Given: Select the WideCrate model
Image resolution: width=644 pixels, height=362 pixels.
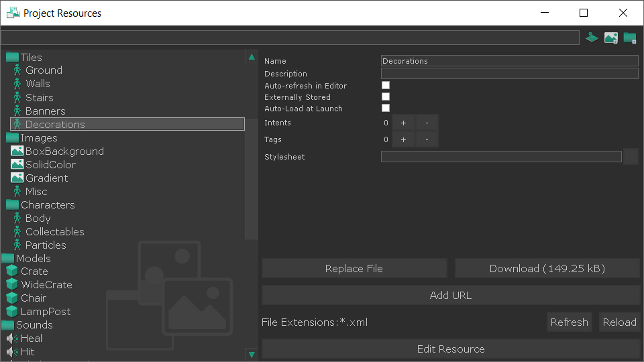Looking at the screenshot, I should 40,285.
